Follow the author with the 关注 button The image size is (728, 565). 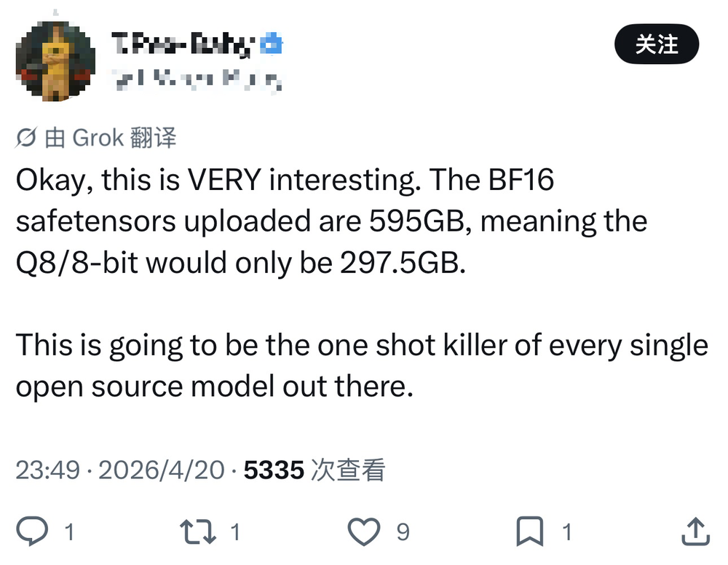tap(656, 44)
